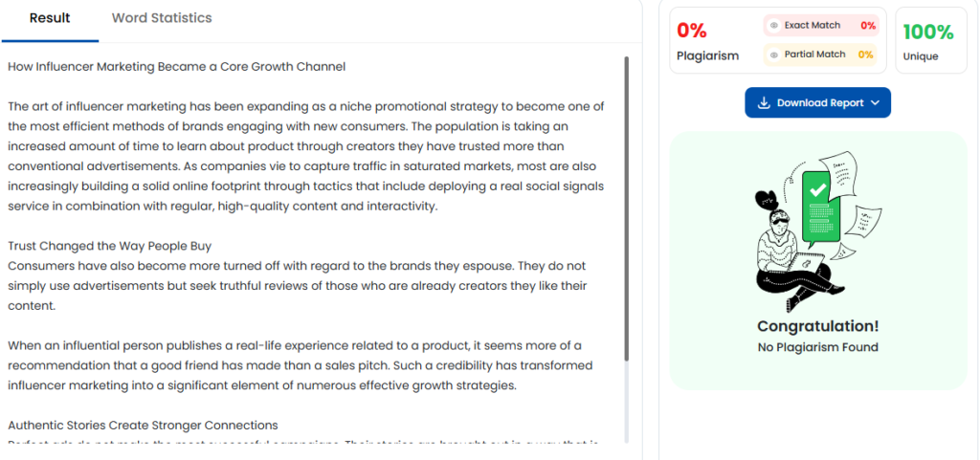Click the green checkmark illustration
980x460 pixels.
818,189
